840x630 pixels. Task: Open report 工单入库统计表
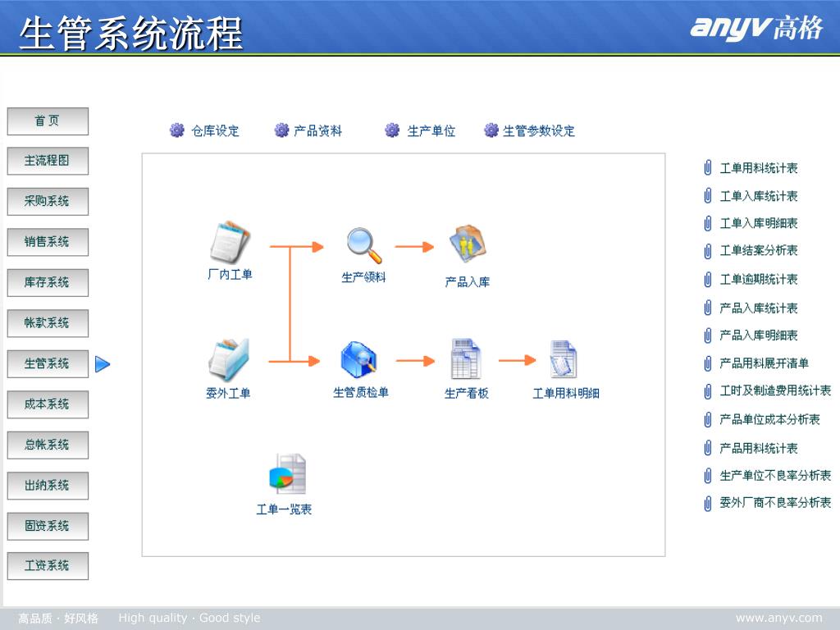[x=759, y=196]
